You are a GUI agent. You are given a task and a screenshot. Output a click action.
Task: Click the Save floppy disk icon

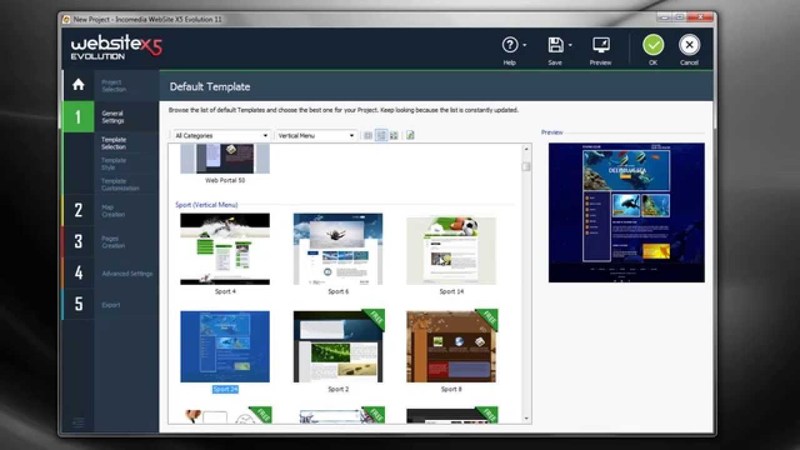tap(555, 45)
